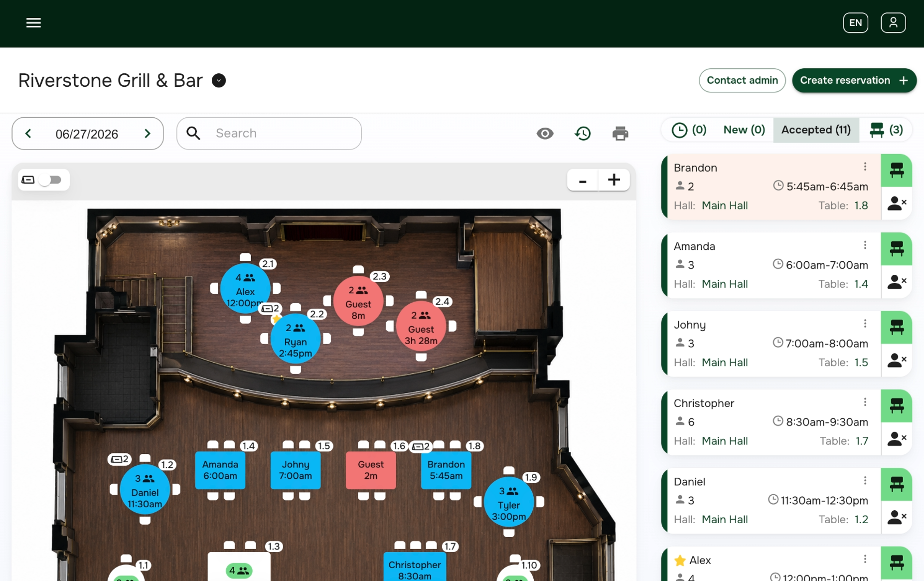Select table 1.5 Johny 7:00am

(x=296, y=470)
